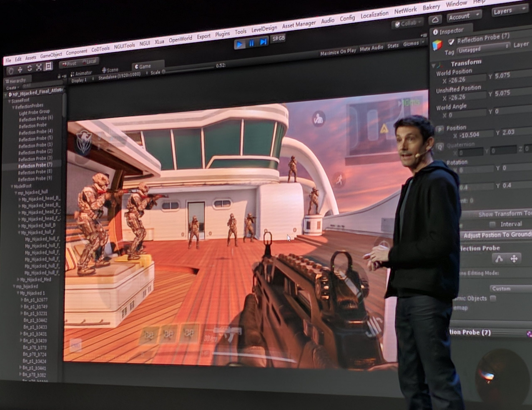Click the Step frame button
The width and height of the screenshot is (532, 410).
click(263, 42)
